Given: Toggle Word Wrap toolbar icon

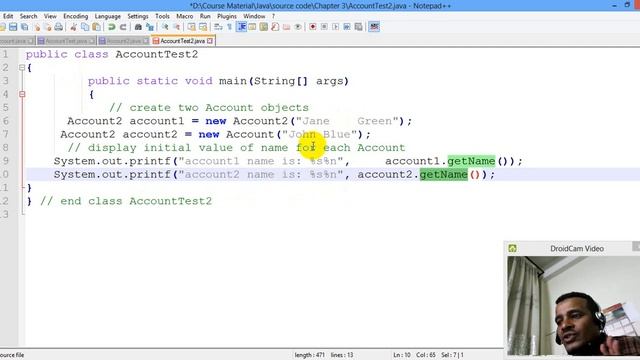Looking at the screenshot, I should tap(218, 27).
